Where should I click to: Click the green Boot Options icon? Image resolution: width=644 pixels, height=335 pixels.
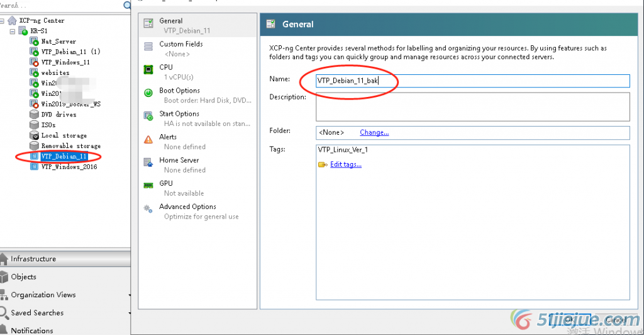(x=148, y=93)
